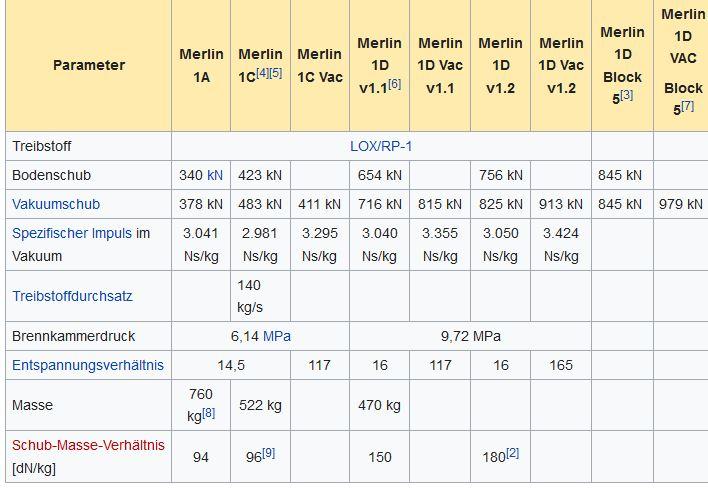
Task: Open the Treibstoffdurchsatz link
Action: (72, 296)
